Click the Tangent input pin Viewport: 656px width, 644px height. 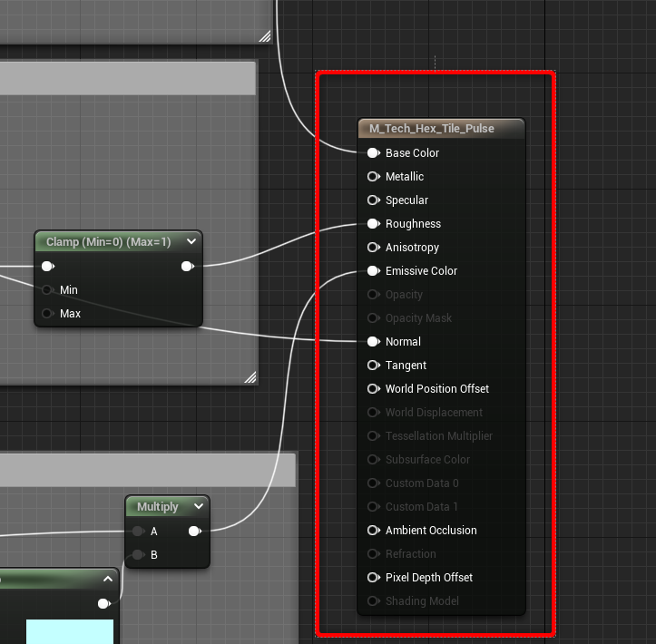tap(373, 366)
